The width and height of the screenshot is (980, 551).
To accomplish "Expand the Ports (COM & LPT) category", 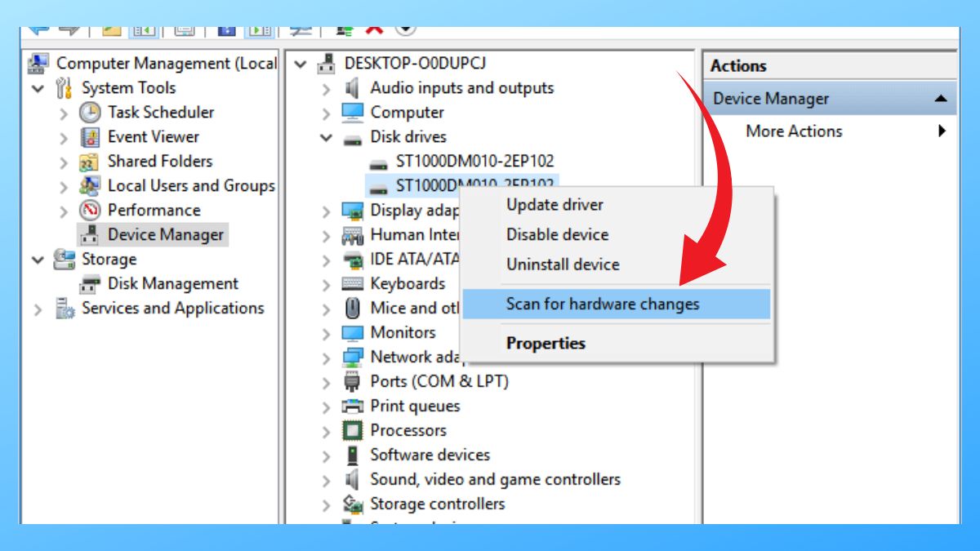I will click(x=327, y=383).
